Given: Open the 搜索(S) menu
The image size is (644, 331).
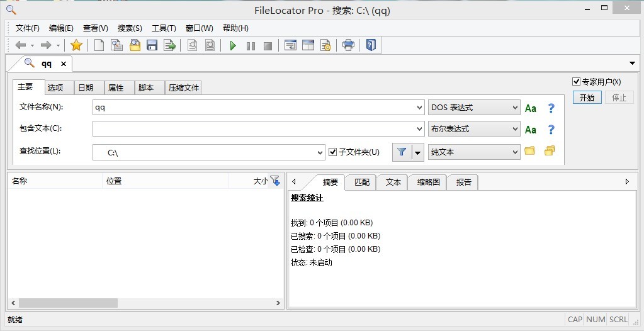Looking at the screenshot, I should pos(130,28).
